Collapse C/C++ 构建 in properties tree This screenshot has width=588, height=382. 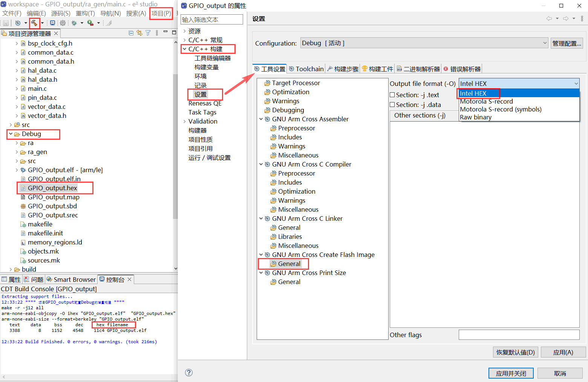[x=184, y=49]
